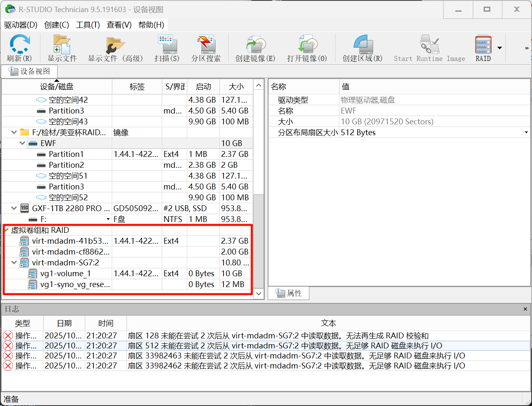This screenshot has height=406, width=532.
Task: Open the 驱动器(D) menu
Action: pos(21,25)
